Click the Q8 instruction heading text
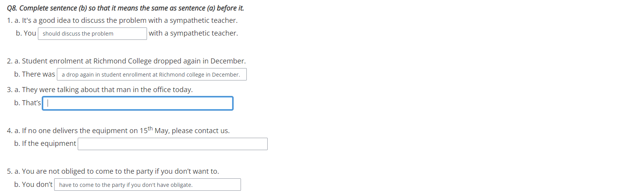The image size is (644, 195). click(125, 8)
